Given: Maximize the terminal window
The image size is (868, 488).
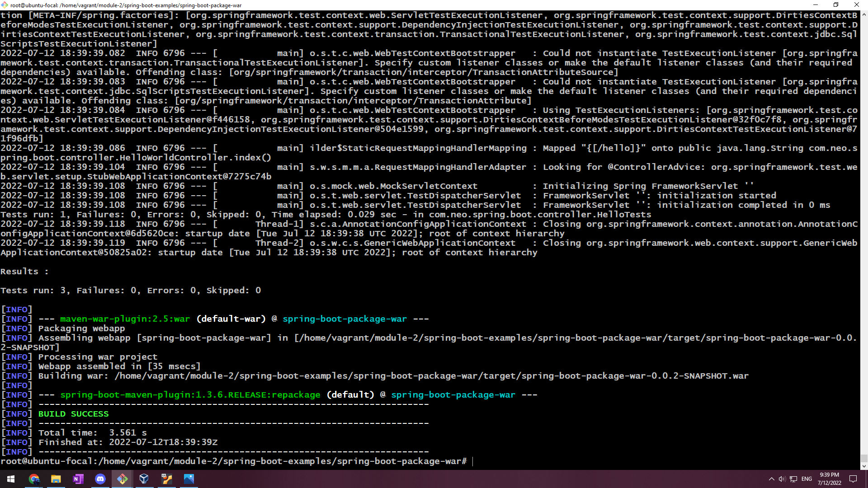Looking at the screenshot, I should (x=835, y=5).
